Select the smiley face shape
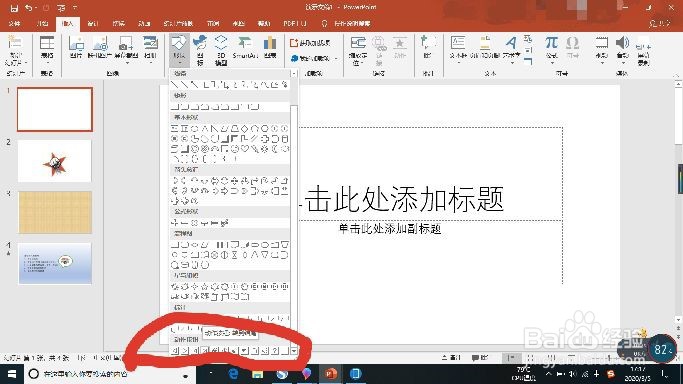The image size is (683, 384). point(235,149)
